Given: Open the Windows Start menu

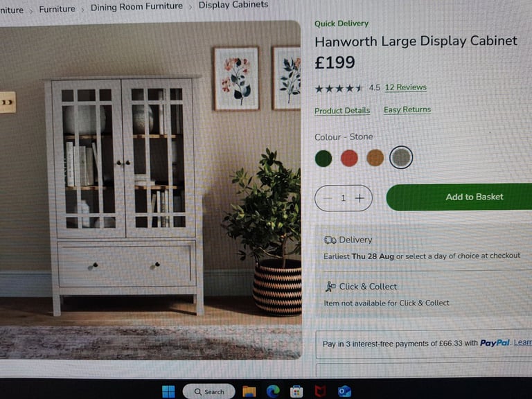Looking at the screenshot, I should 168,391.
